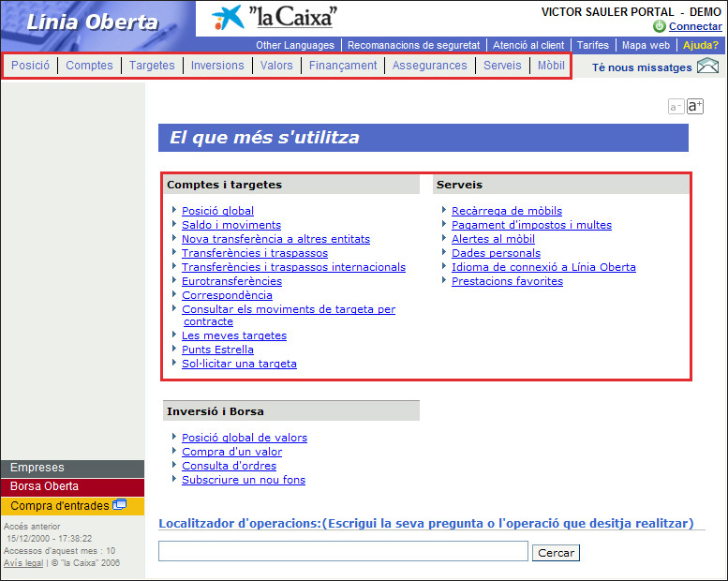Click the Tarifes link
This screenshot has width=728, height=581.
592,45
